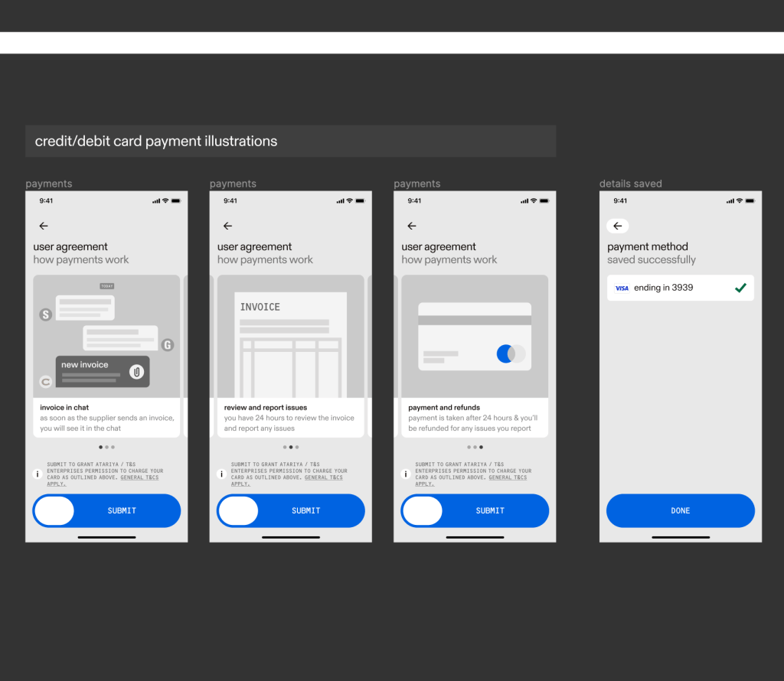The height and width of the screenshot is (681, 784).
Task: Click Submit slider handle on review and report screen
Action: click(238, 510)
